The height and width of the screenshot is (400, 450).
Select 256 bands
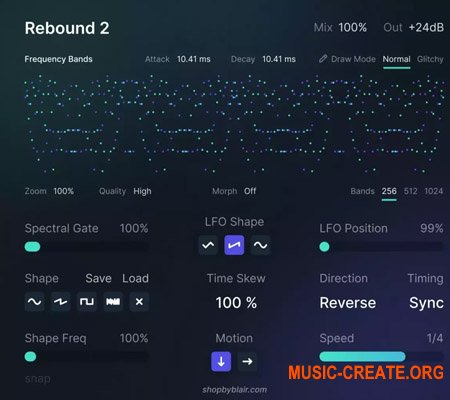pos(389,191)
